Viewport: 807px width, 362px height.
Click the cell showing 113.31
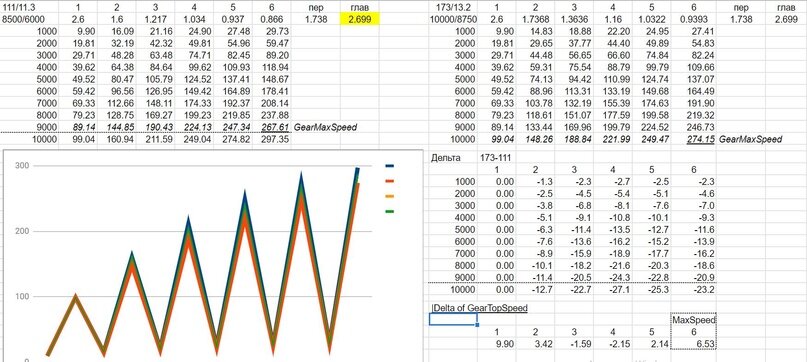574,91
